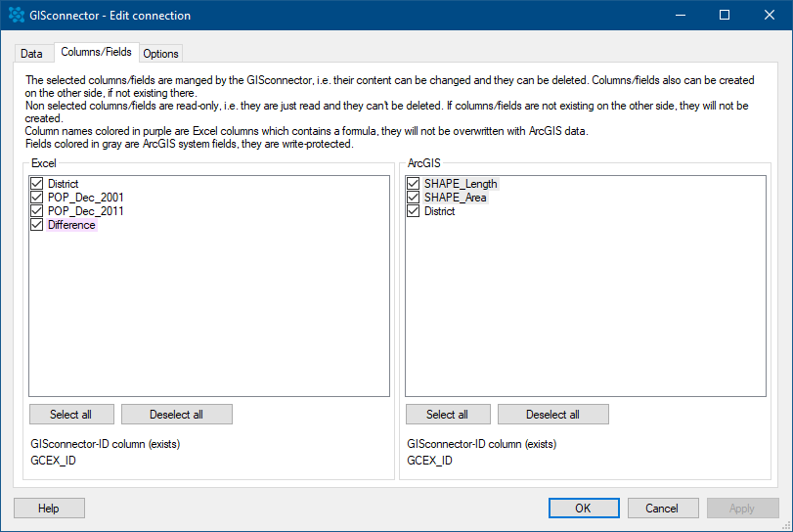Click Select all under ArcGIS list
This screenshot has width=793, height=532.
pyautogui.click(x=448, y=415)
